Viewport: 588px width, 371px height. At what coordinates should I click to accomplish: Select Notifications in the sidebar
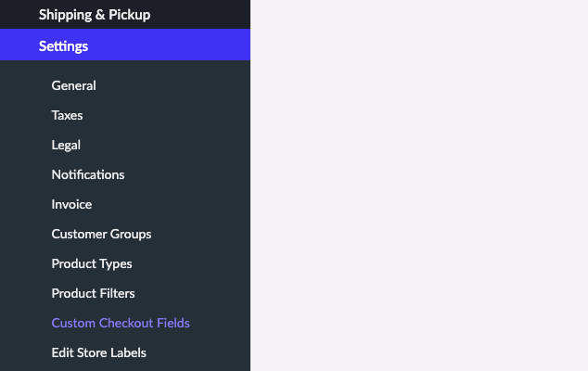point(87,174)
